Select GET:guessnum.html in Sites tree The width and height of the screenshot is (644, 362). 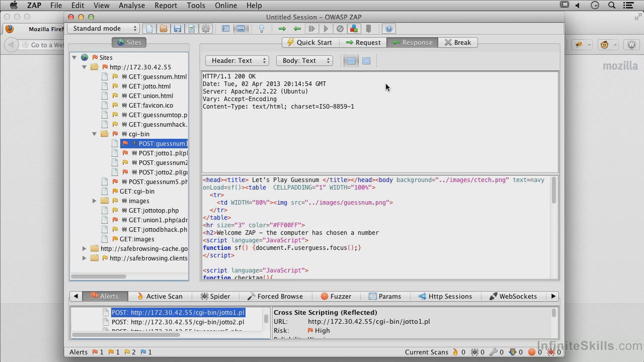click(x=157, y=76)
